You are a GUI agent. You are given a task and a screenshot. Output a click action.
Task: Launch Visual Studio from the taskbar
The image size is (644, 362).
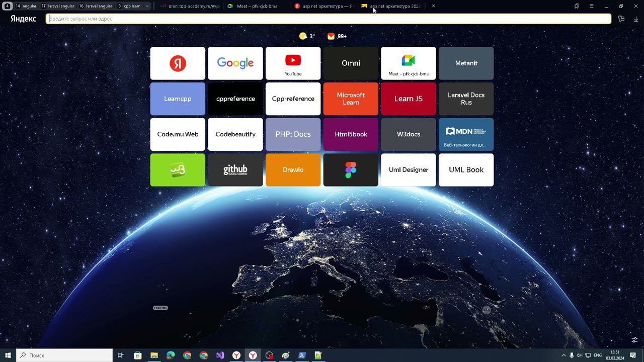[x=220, y=355]
